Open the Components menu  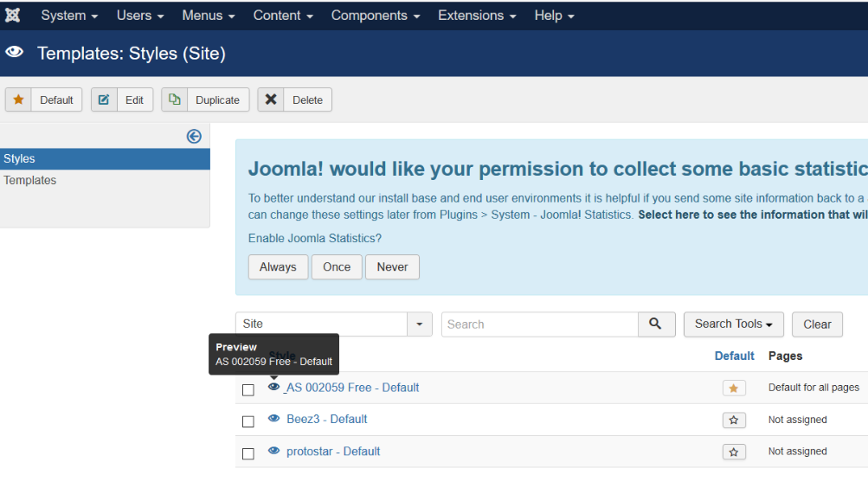(376, 16)
